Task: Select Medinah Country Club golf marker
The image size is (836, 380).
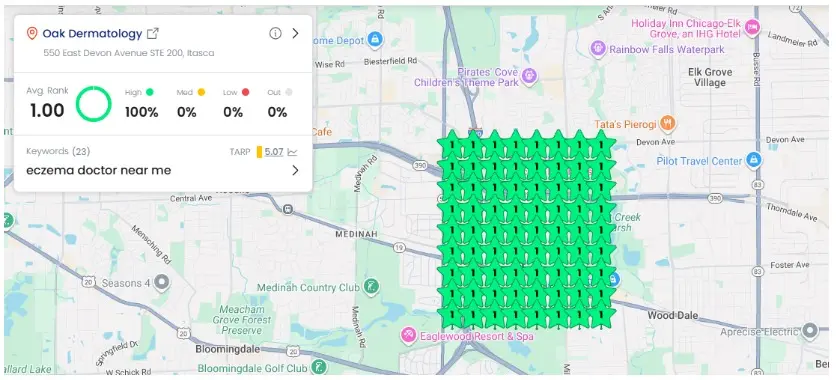Action: [371, 287]
